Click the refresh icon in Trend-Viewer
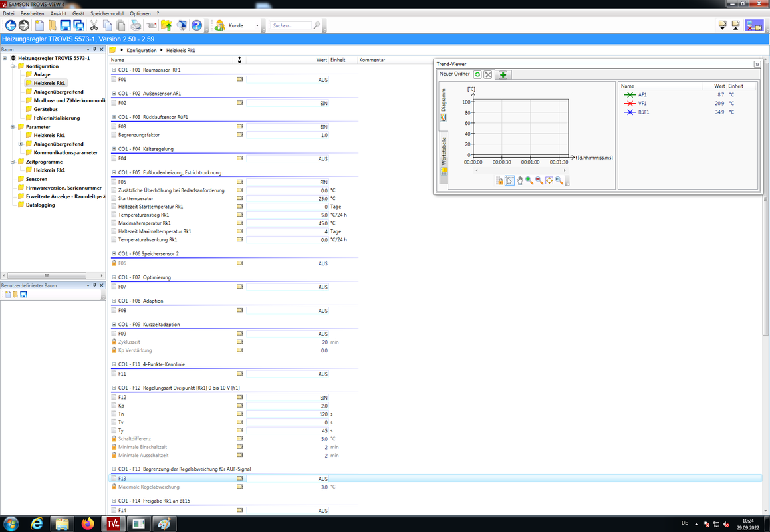This screenshot has height=532, width=770. (477, 74)
